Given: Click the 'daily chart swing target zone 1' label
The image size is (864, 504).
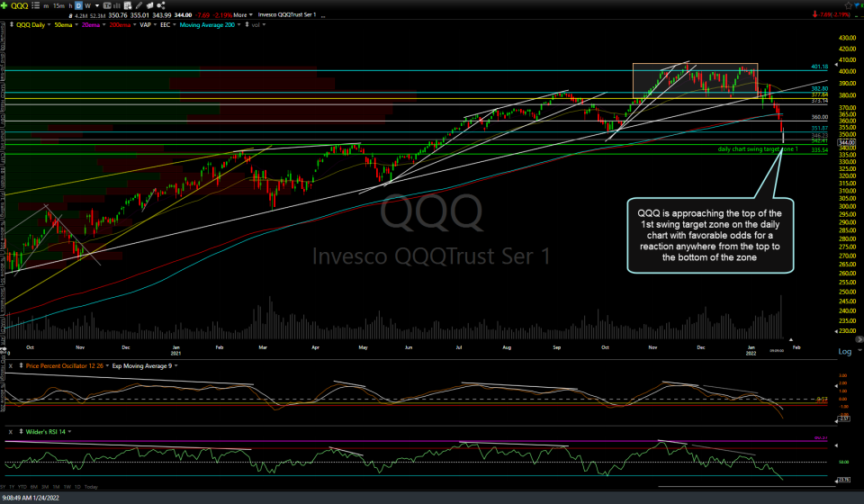Looking at the screenshot, I should pos(758,149).
